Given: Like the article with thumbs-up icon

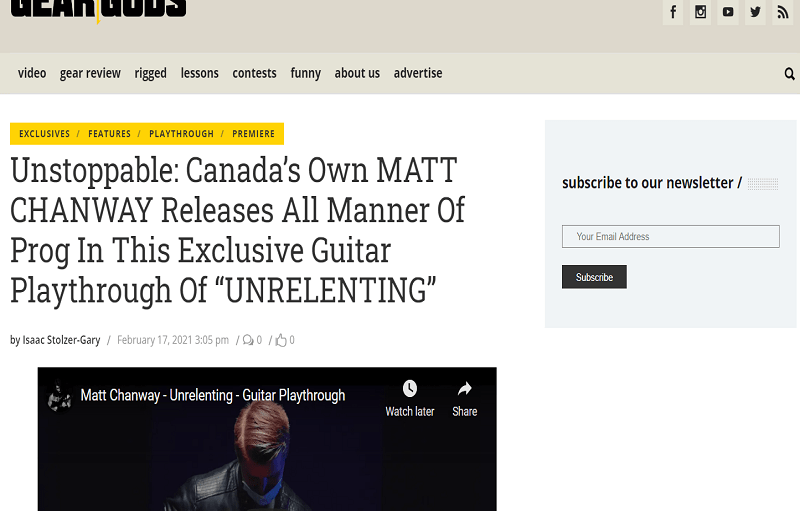Looking at the screenshot, I should click(x=281, y=340).
